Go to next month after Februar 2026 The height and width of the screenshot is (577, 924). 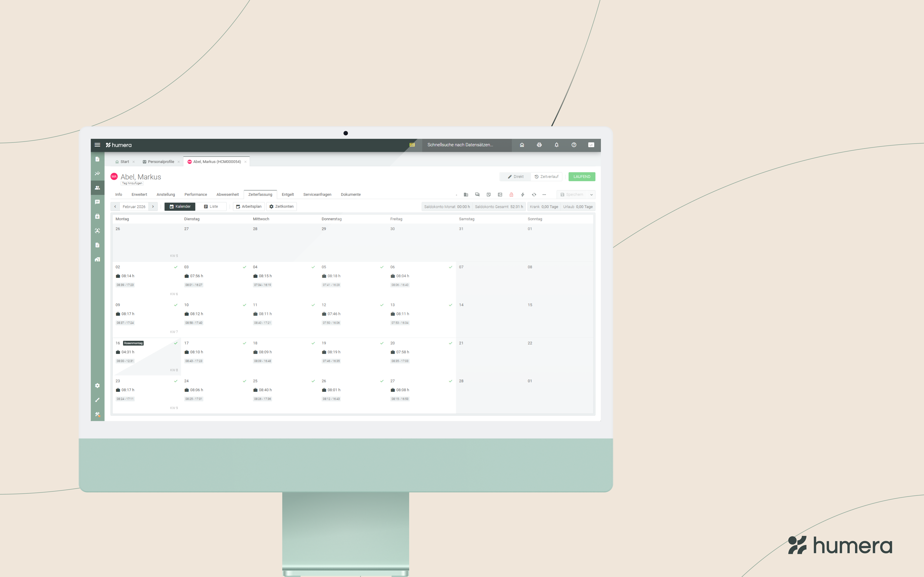click(x=153, y=206)
